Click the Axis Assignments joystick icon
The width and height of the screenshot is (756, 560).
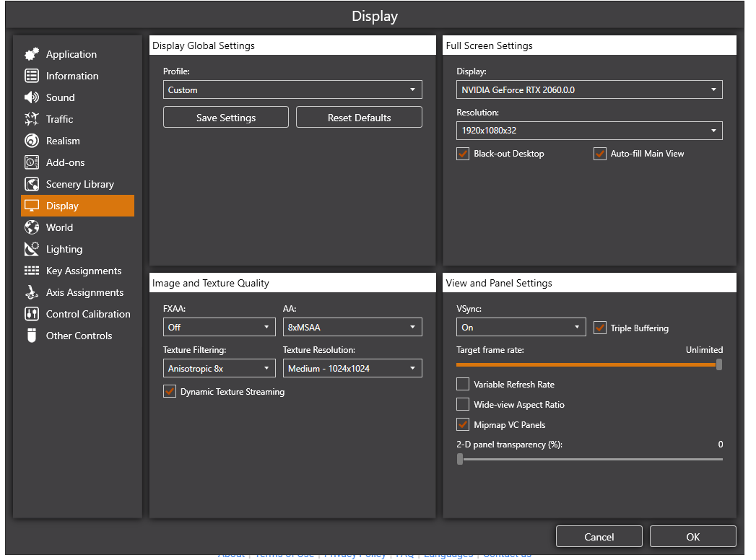tap(32, 292)
